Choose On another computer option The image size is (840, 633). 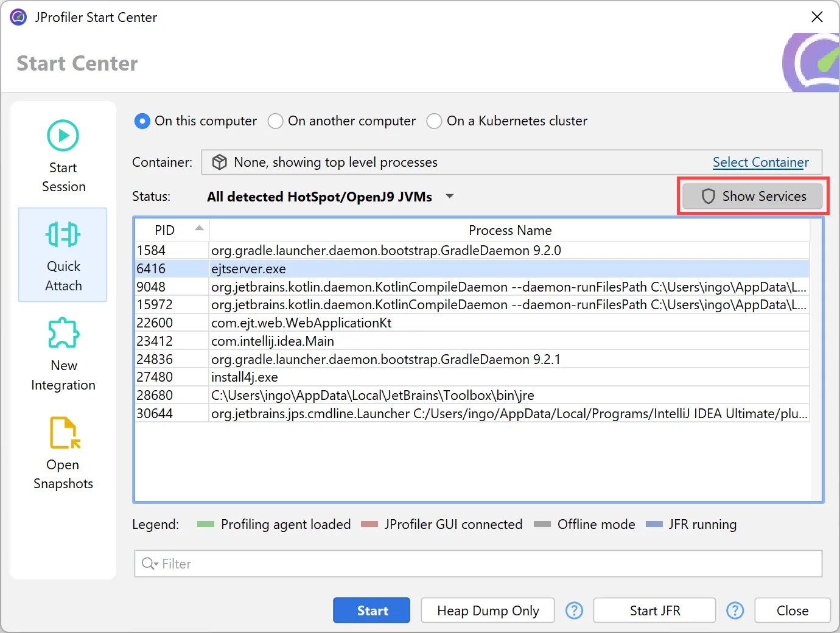[275, 121]
